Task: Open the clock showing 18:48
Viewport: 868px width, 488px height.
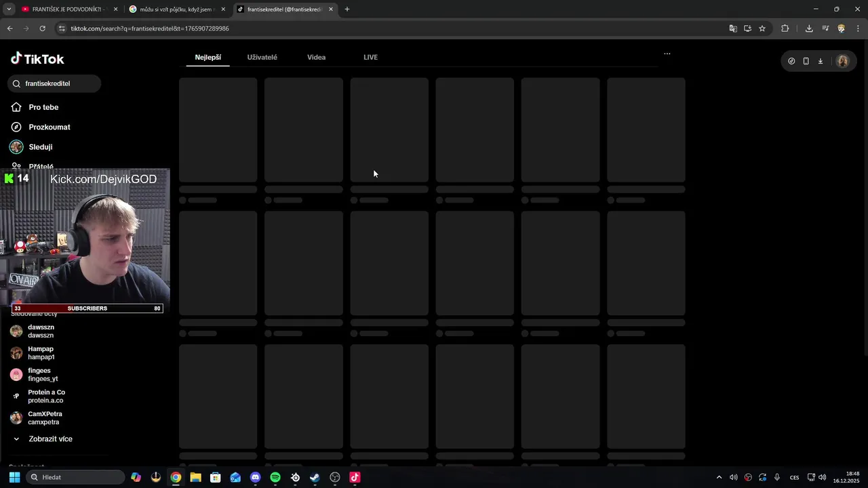Action: (x=846, y=477)
